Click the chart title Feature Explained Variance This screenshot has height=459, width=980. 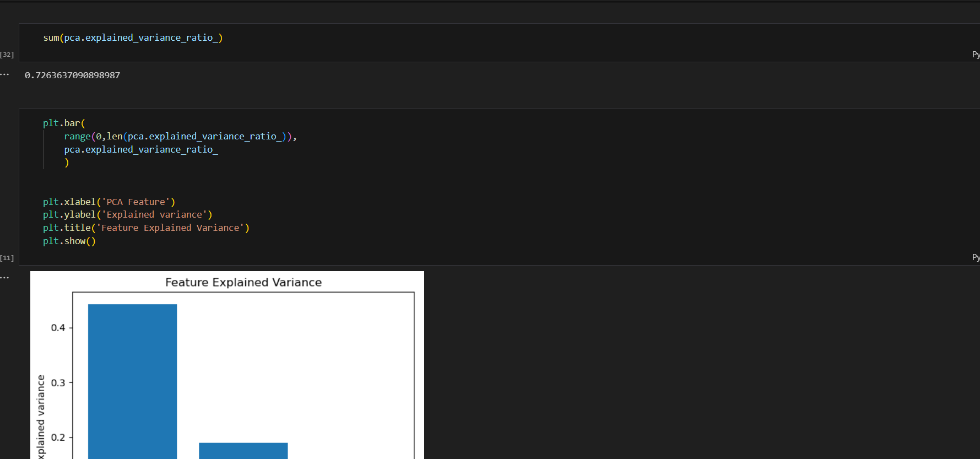(243, 282)
